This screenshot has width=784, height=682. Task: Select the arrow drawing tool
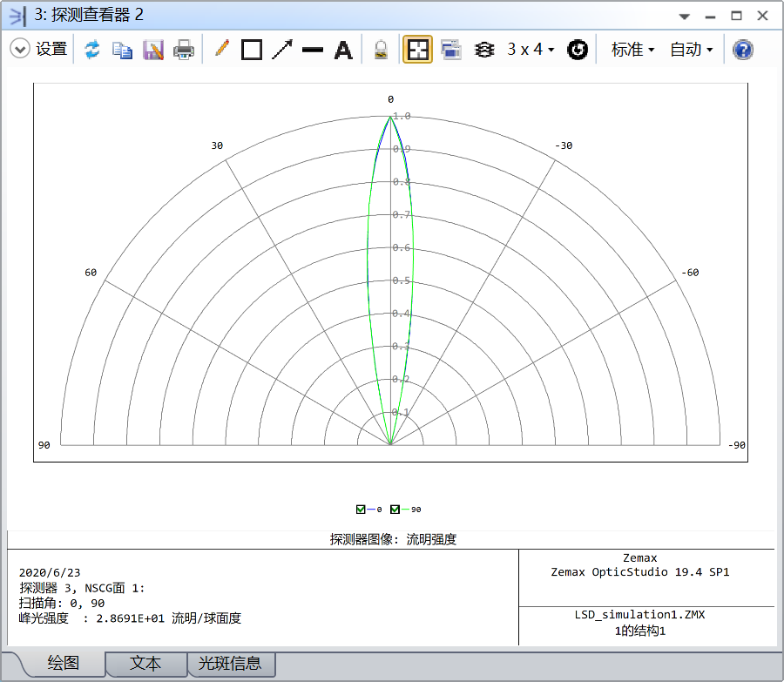tap(282, 50)
